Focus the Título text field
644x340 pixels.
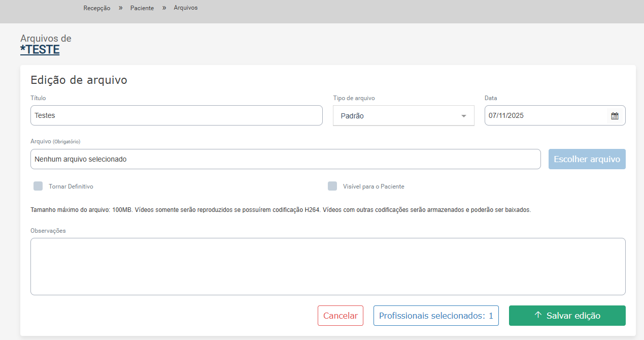point(176,115)
